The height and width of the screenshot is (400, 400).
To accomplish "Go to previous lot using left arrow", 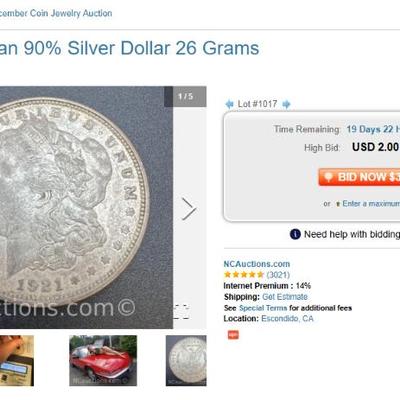I will point(229,104).
